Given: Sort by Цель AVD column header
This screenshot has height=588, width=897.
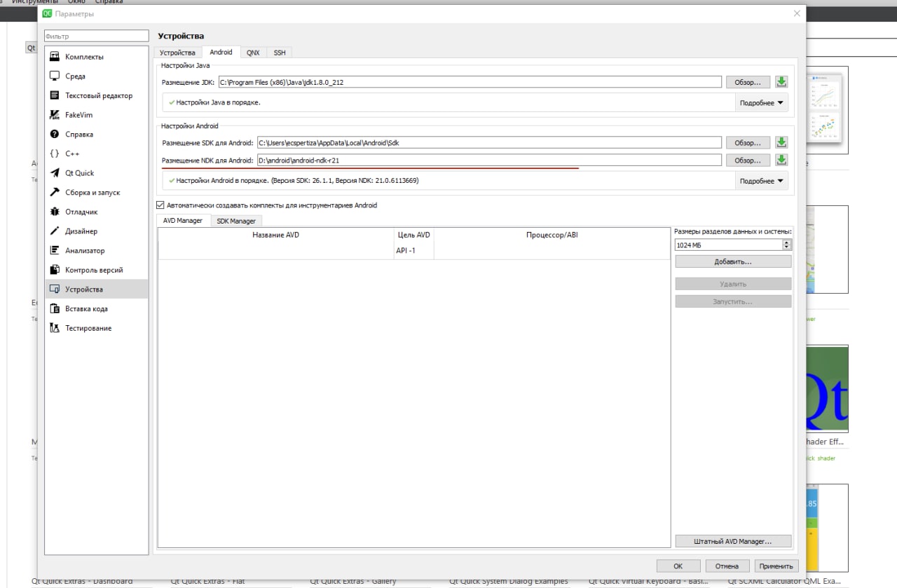Looking at the screenshot, I should [x=414, y=235].
